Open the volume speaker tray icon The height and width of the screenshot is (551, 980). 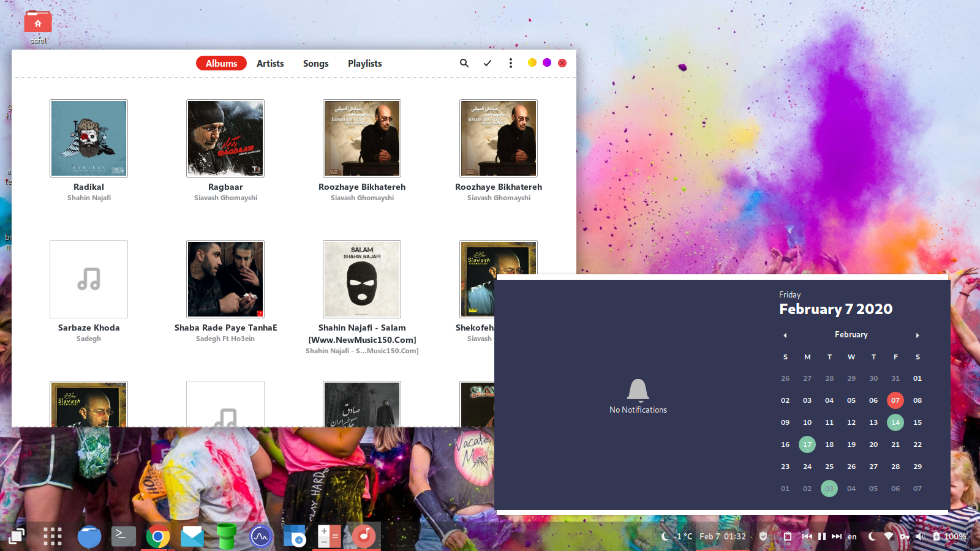point(919,536)
